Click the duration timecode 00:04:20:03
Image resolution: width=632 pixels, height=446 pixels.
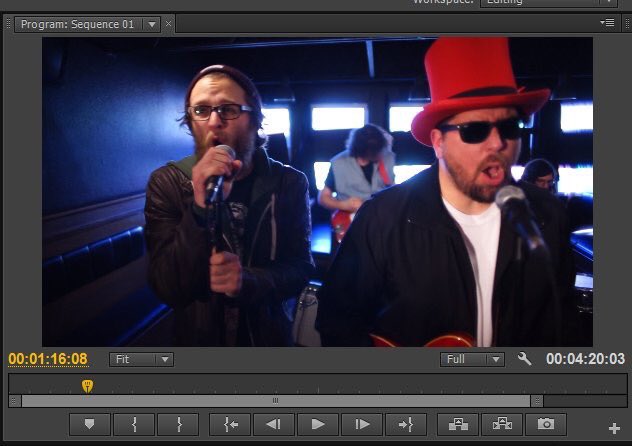(585, 359)
